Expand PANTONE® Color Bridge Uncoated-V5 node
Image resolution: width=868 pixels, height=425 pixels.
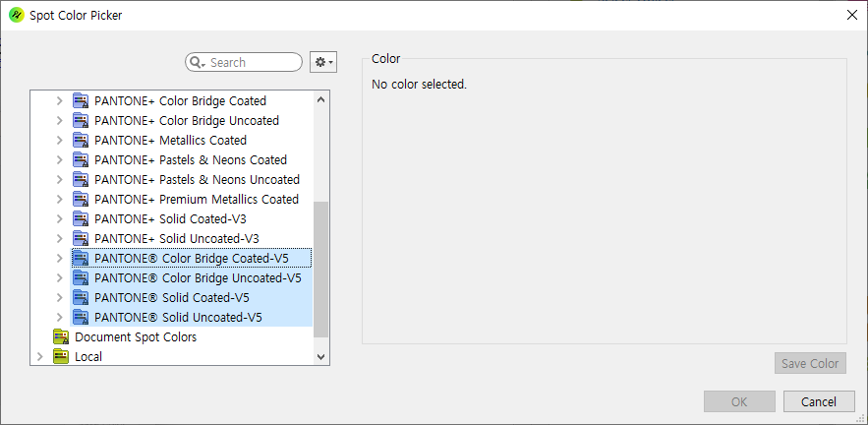click(60, 277)
